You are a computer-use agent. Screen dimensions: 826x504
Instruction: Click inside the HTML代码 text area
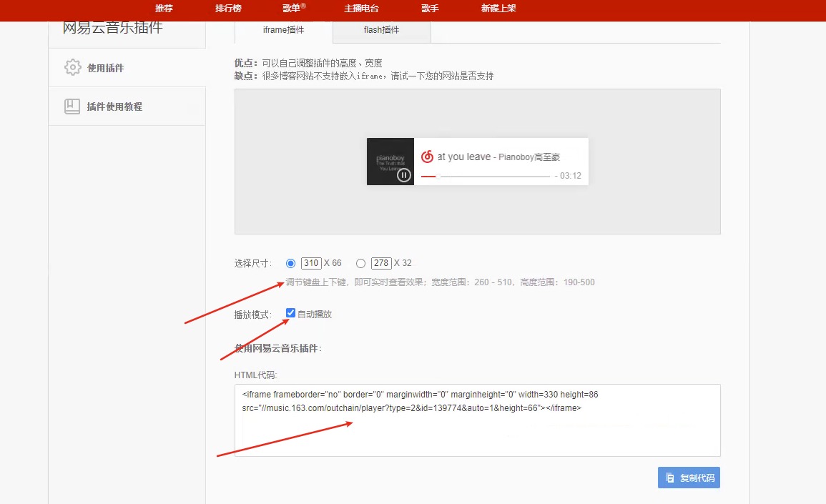pyautogui.click(x=477, y=420)
